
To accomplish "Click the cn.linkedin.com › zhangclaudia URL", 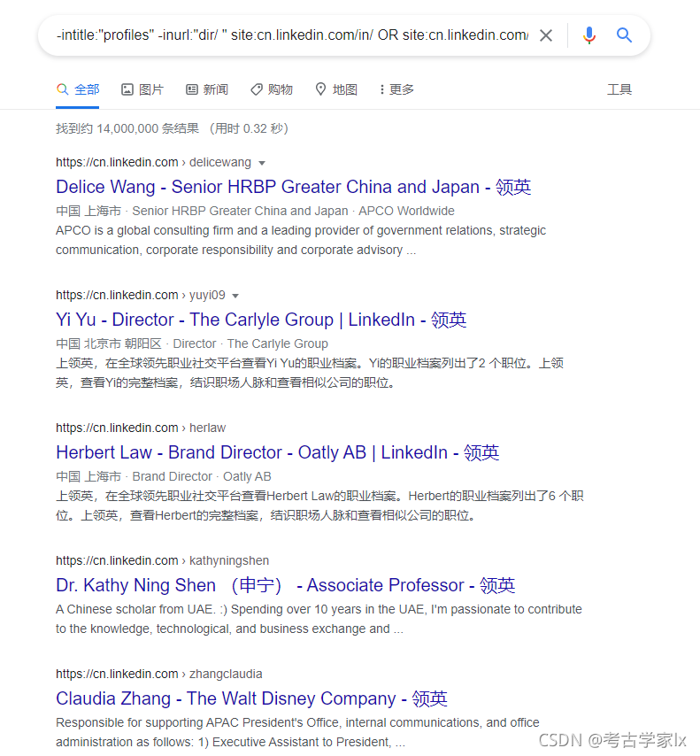I will coord(158,674).
